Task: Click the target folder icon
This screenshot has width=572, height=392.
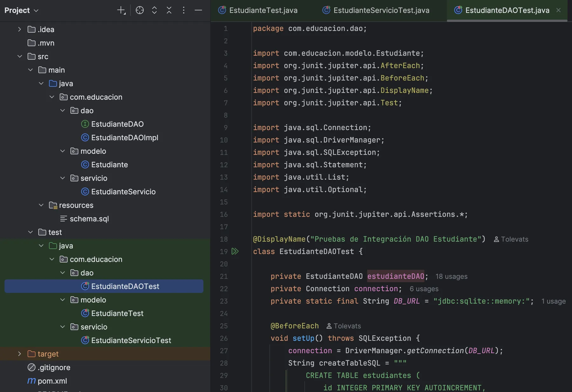Action: [31, 354]
